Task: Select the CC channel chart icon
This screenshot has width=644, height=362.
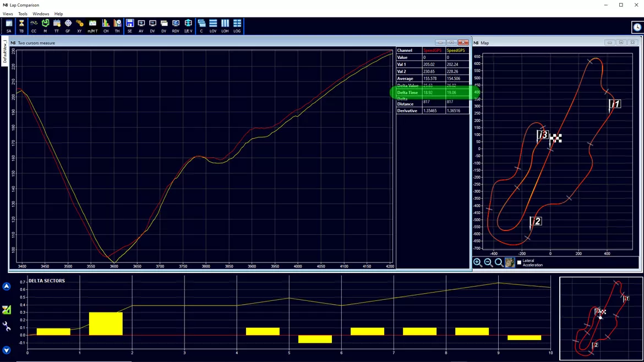Action: pyautogui.click(x=34, y=26)
